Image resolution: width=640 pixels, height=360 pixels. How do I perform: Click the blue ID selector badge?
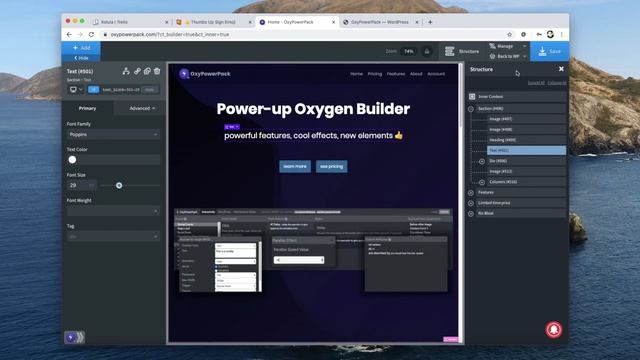(93, 89)
